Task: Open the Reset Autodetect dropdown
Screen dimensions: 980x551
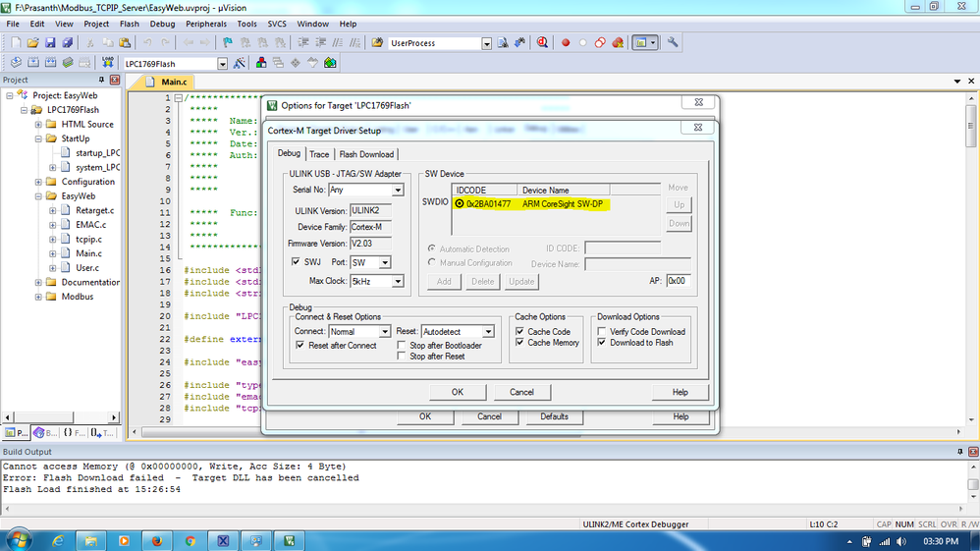Action: click(488, 331)
